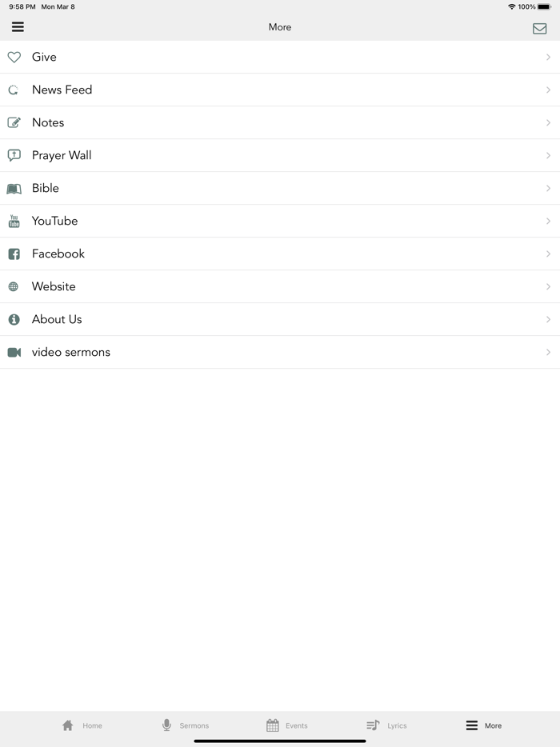Open the Bible book icon
This screenshot has height=747, width=560.
tap(14, 188)
